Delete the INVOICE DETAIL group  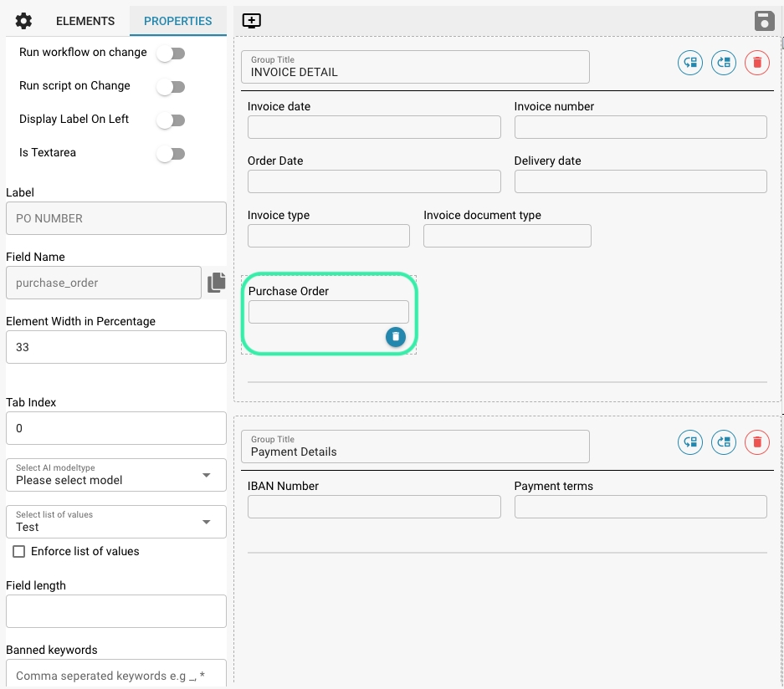[x=756, y=63]
